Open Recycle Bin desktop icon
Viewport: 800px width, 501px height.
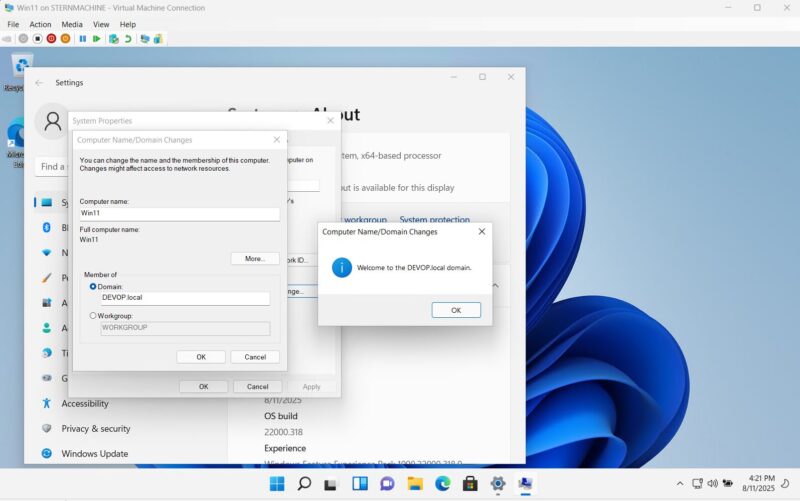[21, 66]
